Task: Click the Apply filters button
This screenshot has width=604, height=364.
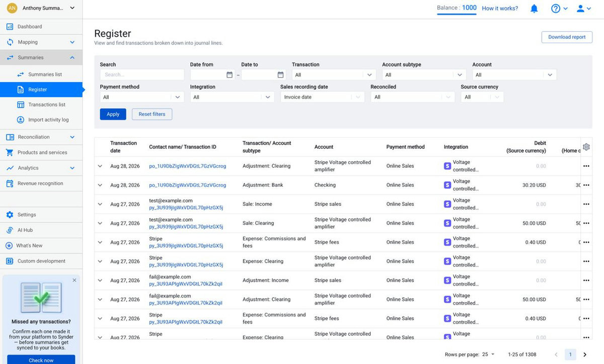Action: click(113, 114)
